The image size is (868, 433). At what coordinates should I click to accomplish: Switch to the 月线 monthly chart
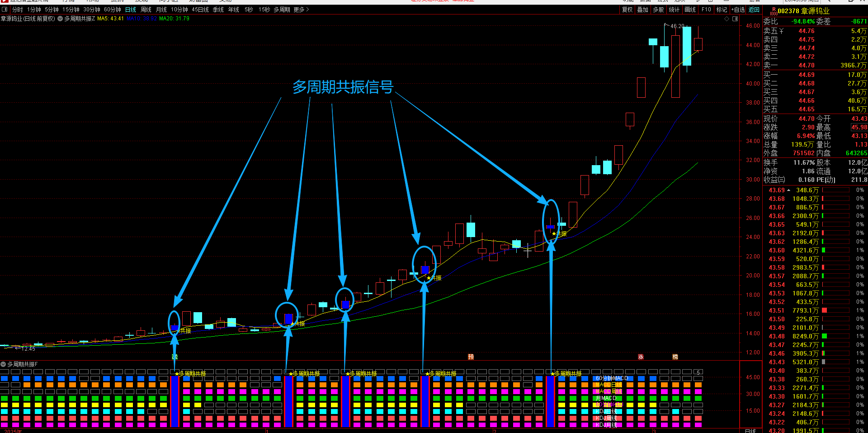[161, 10]
